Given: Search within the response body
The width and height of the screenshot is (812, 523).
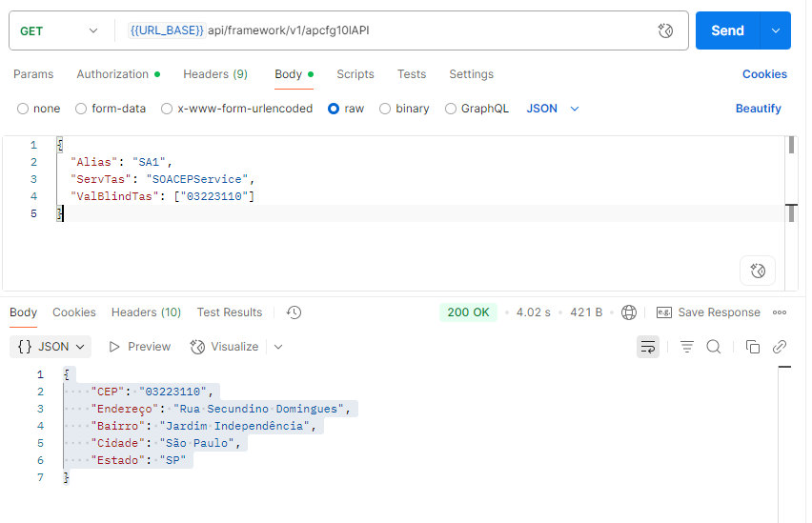Looking at the screenshot, I should [713, 347].
